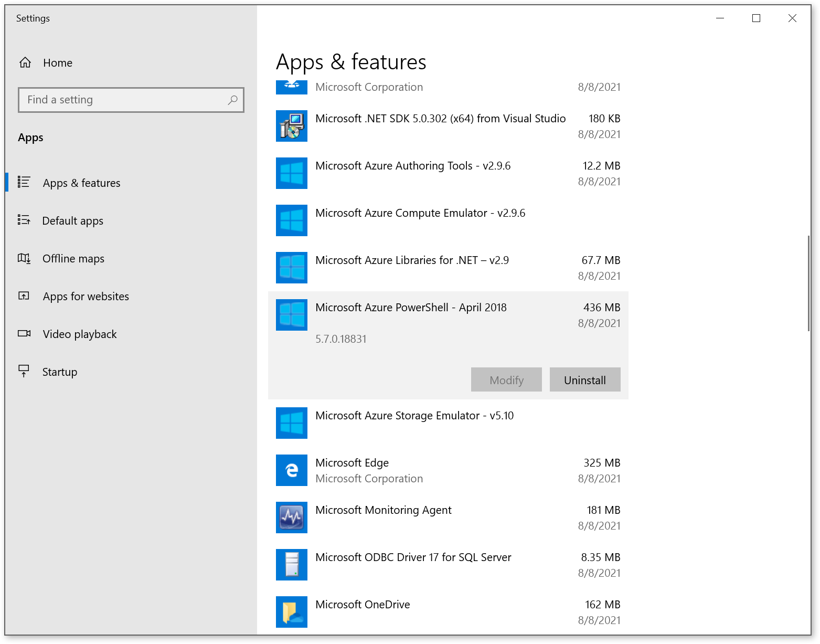The width and height of the screenshot is (820, 644).
Task: Click the Apps for websites sidebar icon
Action: [24, 295]
